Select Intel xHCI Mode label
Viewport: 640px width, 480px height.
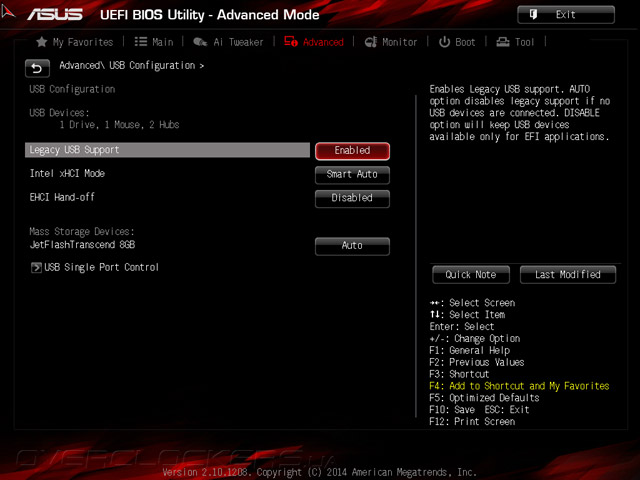click(x=67, y=173)
